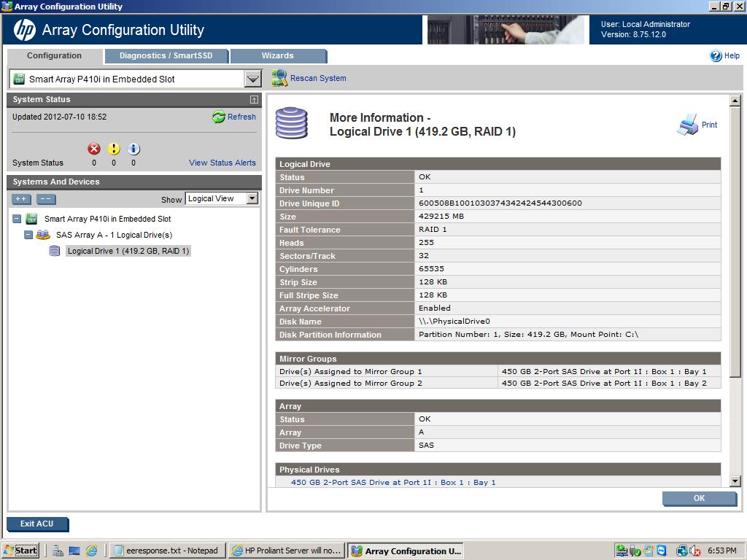
Task: Click the vertical scrollbar thumb
Action: (x=735, y=242)
